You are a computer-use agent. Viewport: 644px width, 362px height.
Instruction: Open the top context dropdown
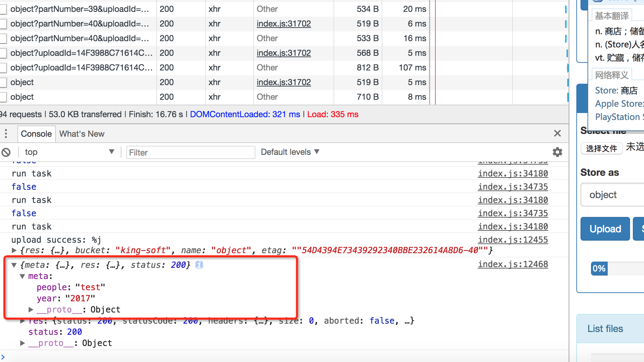click(x=69, y=152)
